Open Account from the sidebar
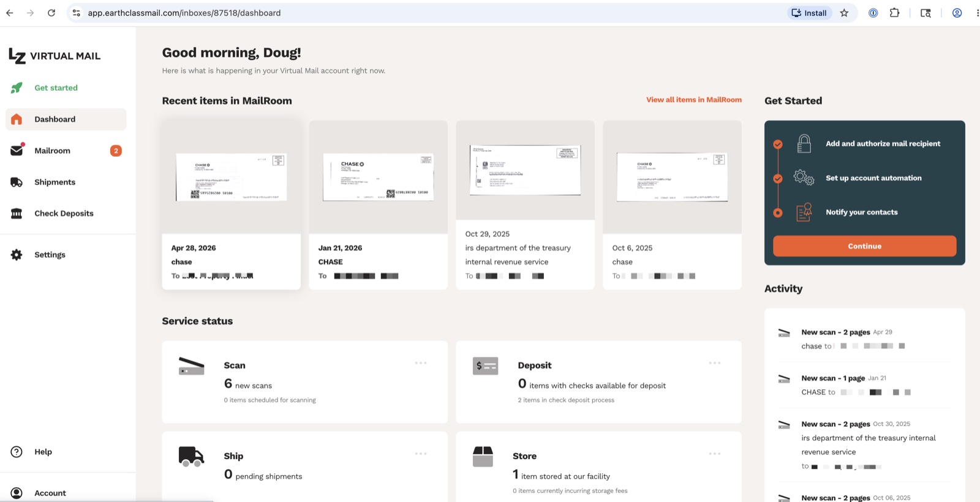This screenshot has width=980, height=502. coord(66,493)
